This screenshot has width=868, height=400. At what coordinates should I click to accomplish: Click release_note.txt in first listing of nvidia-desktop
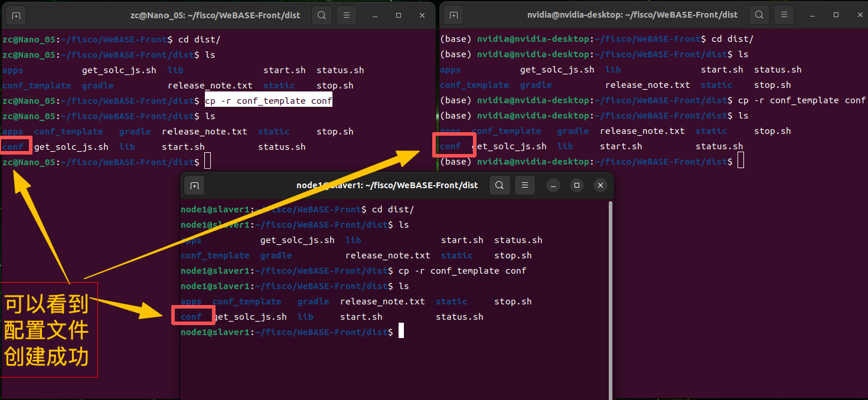[647, 85]
